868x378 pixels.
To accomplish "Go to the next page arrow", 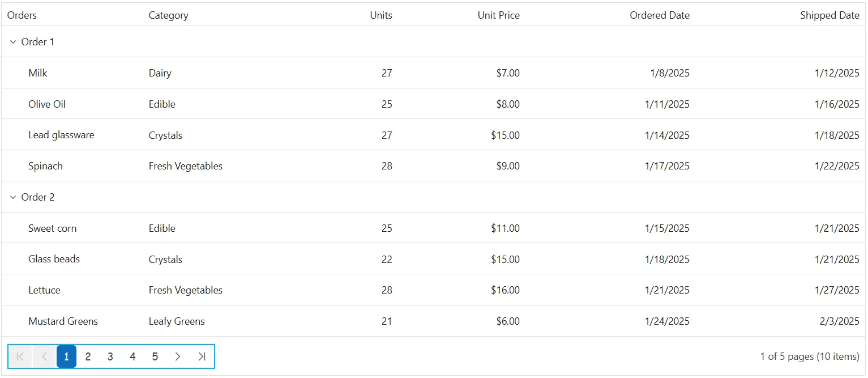I will pos(178,356).
